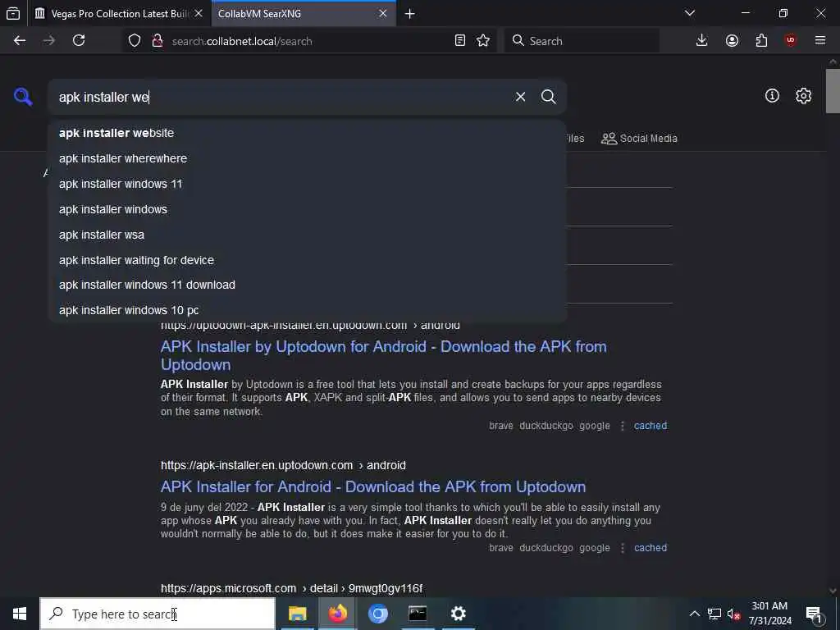Open second result's engine options dots
Viewport: 840px width, 630px height.
click(622, 548)
